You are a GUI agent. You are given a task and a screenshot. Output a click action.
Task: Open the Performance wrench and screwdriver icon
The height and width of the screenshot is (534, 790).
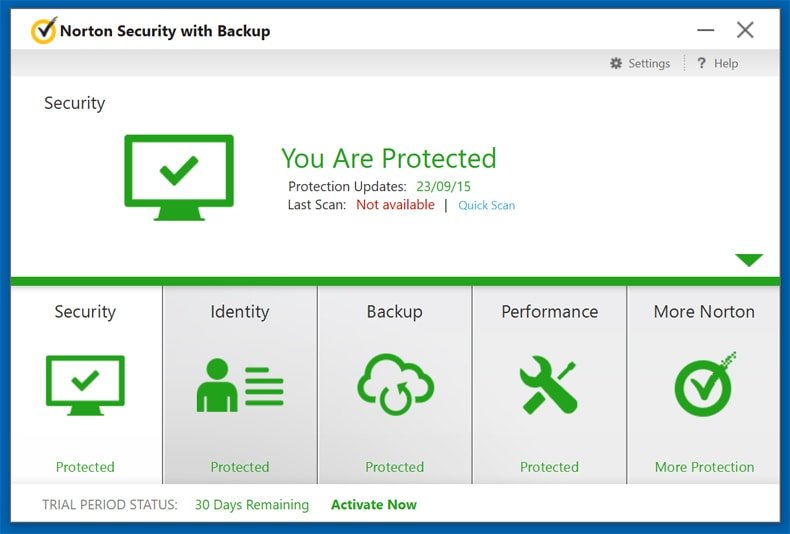click(549, 385)
